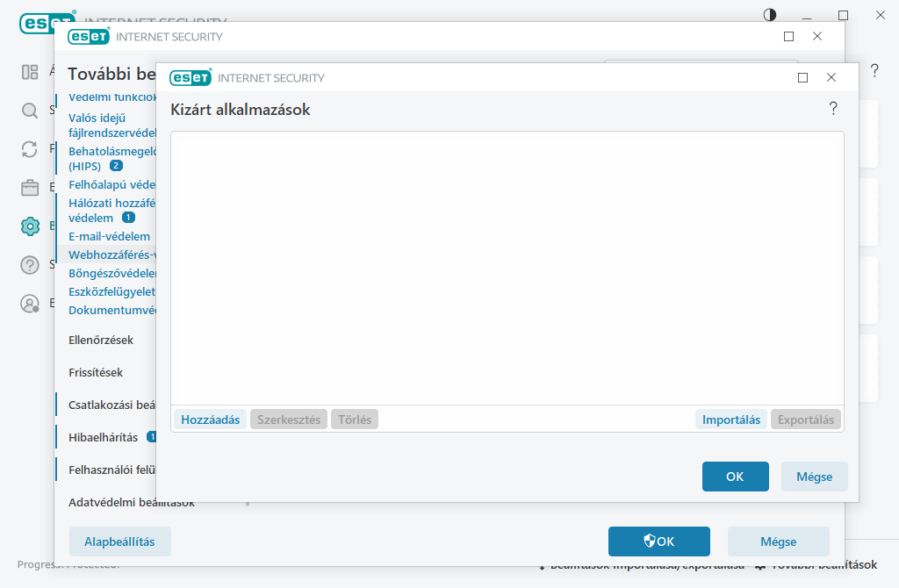Maximize the Kizárt alkalmazások dialog

tap(803, 77)
